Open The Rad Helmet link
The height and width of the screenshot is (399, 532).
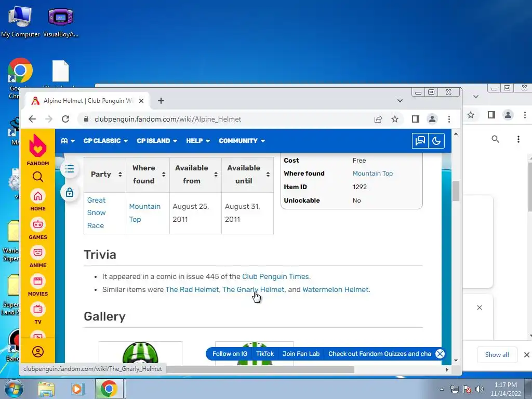tap(192, 289)
